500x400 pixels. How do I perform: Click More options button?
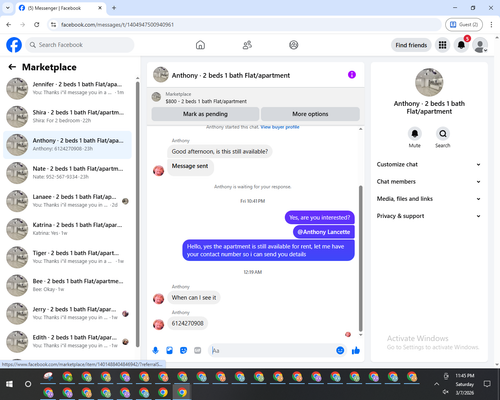pos(310,114)
